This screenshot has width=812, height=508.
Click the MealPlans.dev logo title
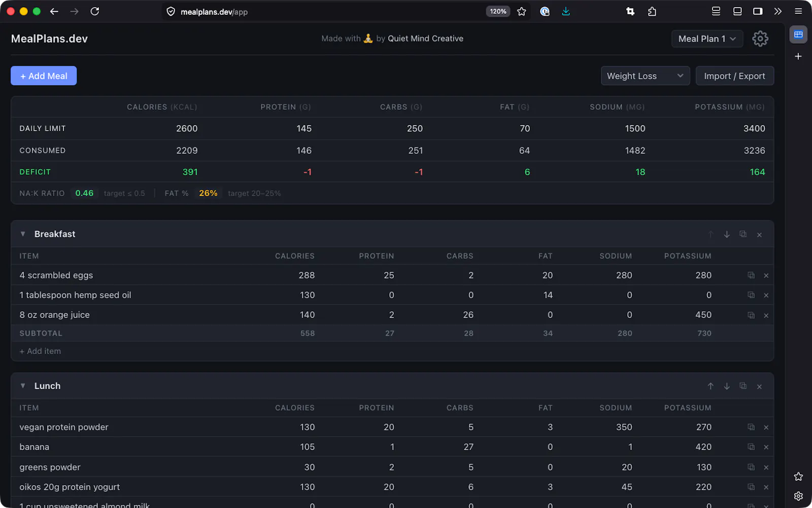coord(49,39)
